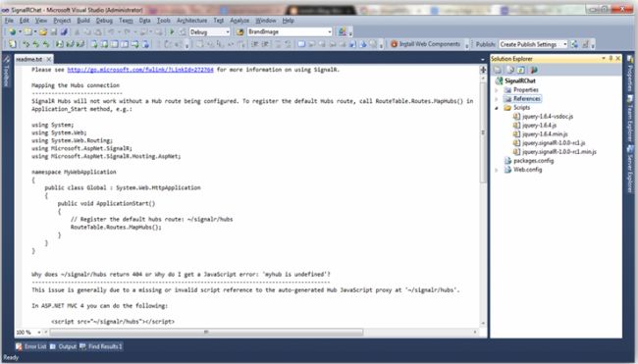This screenshot has height=364, width=638.
Task: Click the Find in Files icon before BrandImage
Action: coord(240,31)
